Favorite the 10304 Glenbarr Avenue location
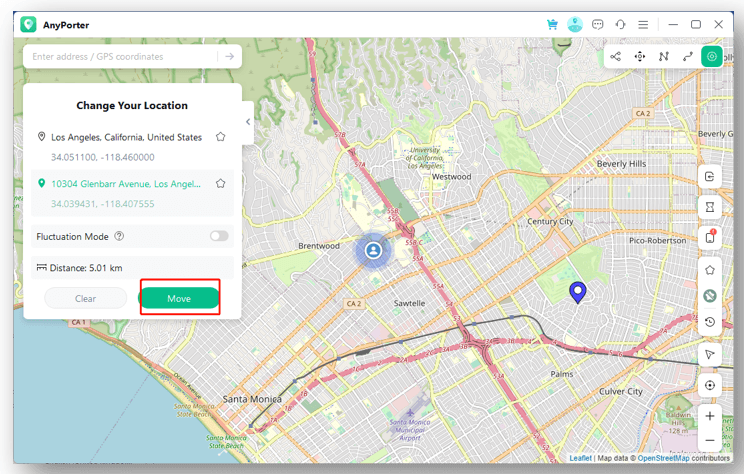The height and width of the screenshot is (474, 744). (221, 183)
